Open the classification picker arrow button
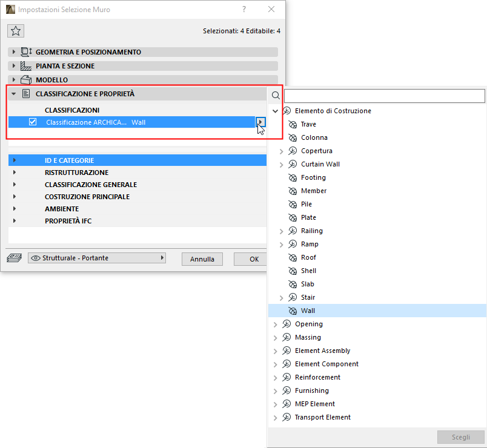 pos(260,122)
